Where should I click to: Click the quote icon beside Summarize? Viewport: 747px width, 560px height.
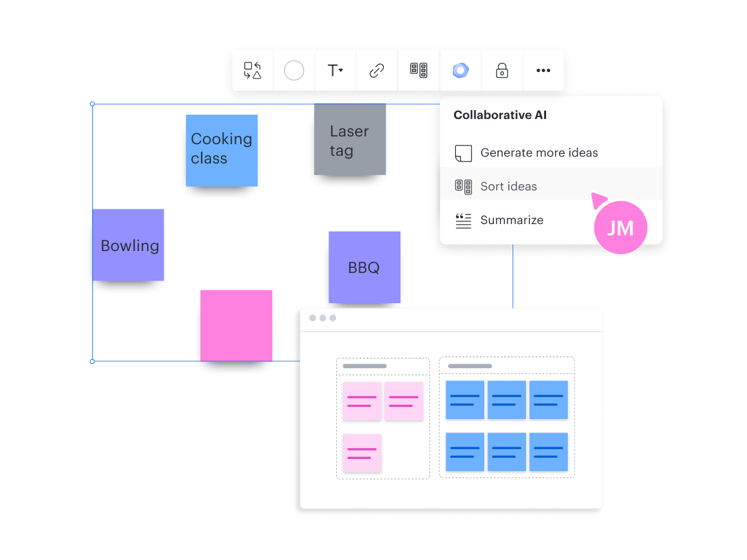(463, 221)
